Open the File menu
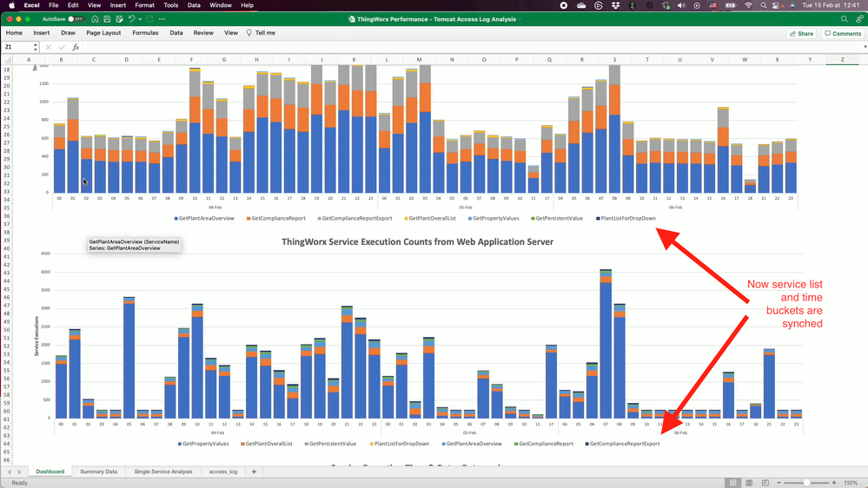The image size is (868, 488). point(54,5)
